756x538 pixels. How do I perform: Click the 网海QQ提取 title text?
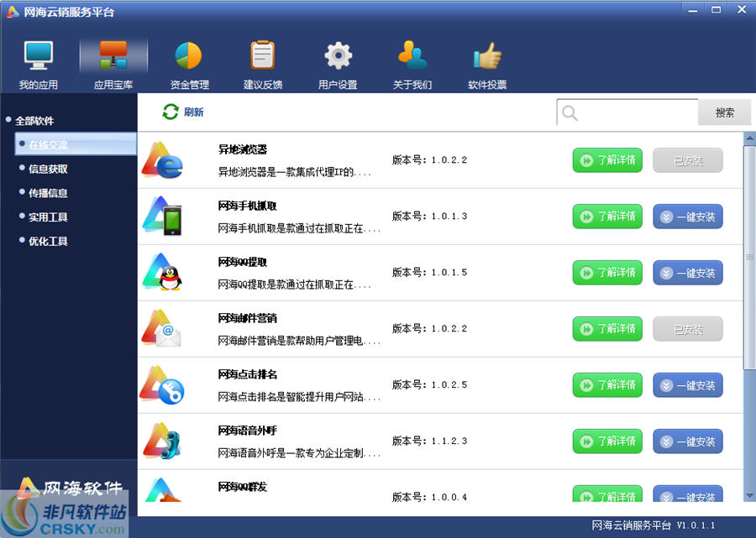tap(243, 262)
